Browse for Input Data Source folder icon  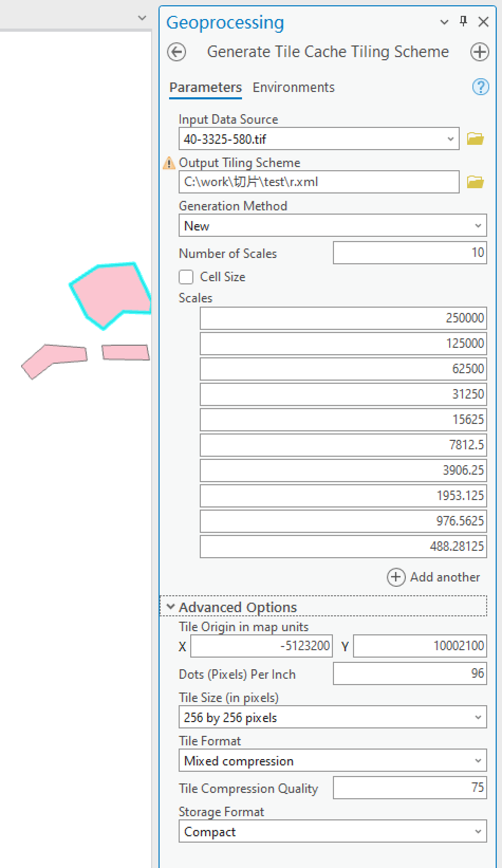click(x=475, y=139)
